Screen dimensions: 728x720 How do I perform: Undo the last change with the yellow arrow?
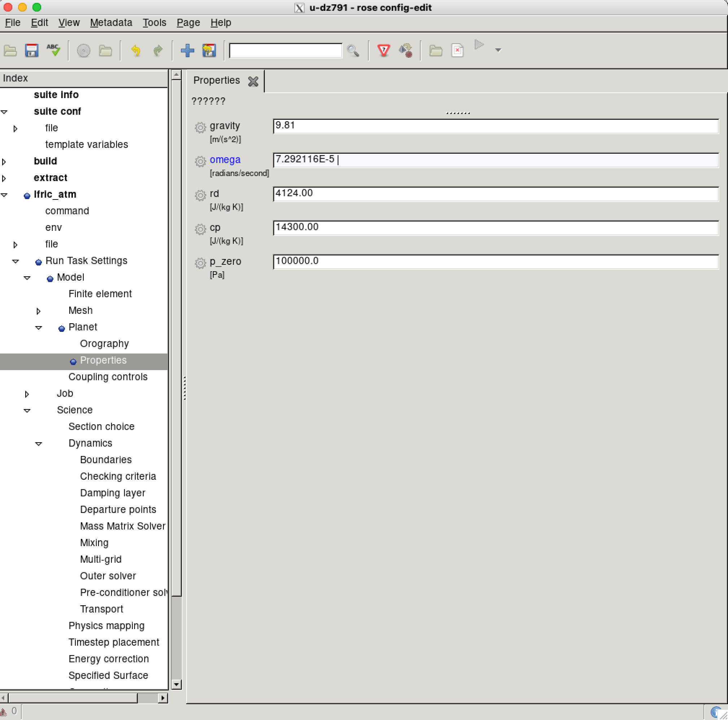136,50
